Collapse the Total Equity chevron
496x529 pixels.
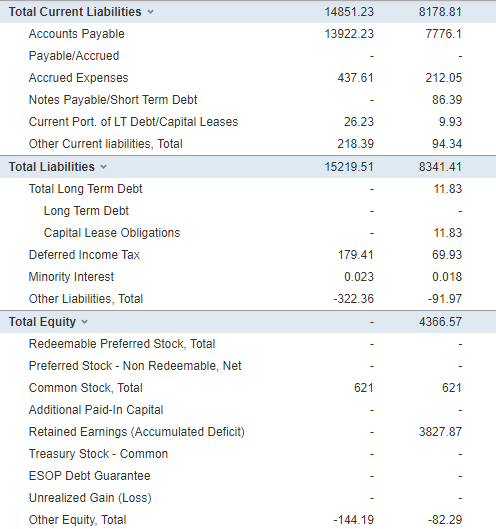click(85, 322)
